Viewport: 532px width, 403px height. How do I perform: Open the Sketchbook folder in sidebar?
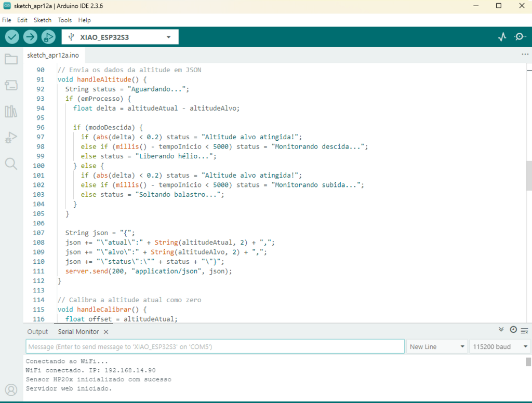pos(11,59)
